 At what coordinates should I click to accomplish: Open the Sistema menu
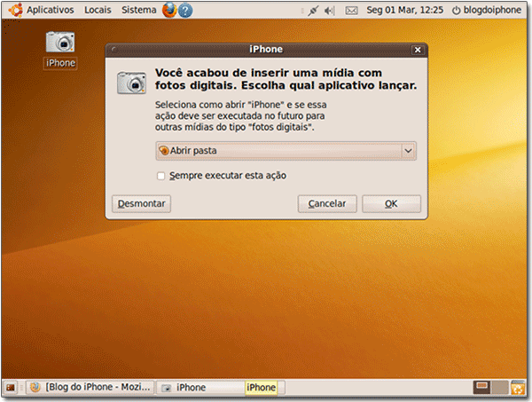[139, 10]
